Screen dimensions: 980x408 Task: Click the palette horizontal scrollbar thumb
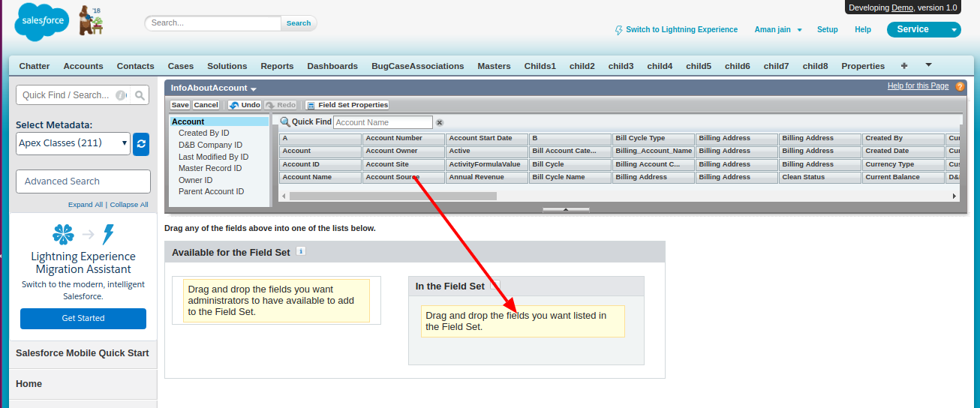tap(392, 196)
